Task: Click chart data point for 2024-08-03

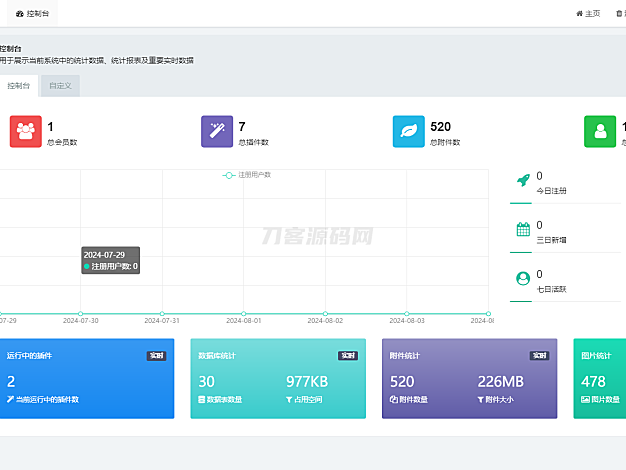Action: tap(407, 313)
